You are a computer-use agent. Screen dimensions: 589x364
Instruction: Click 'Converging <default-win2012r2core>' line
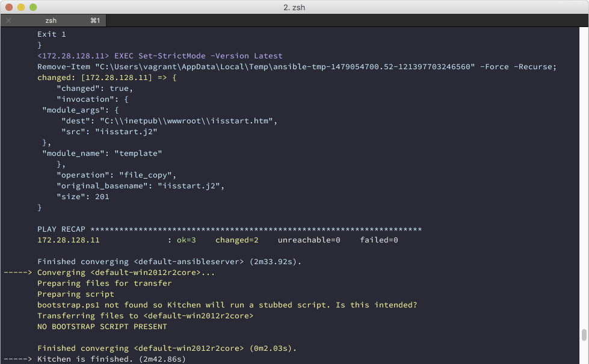(x=126, y=273)
